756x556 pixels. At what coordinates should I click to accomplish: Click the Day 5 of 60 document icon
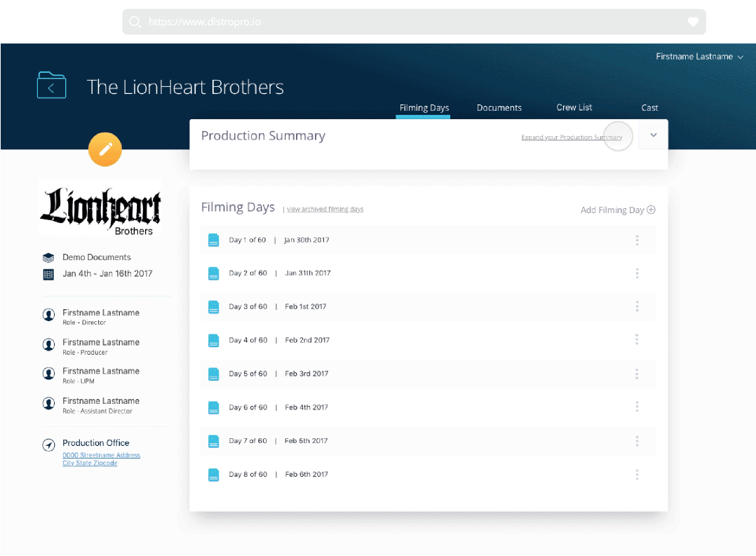tap(214, 374)
